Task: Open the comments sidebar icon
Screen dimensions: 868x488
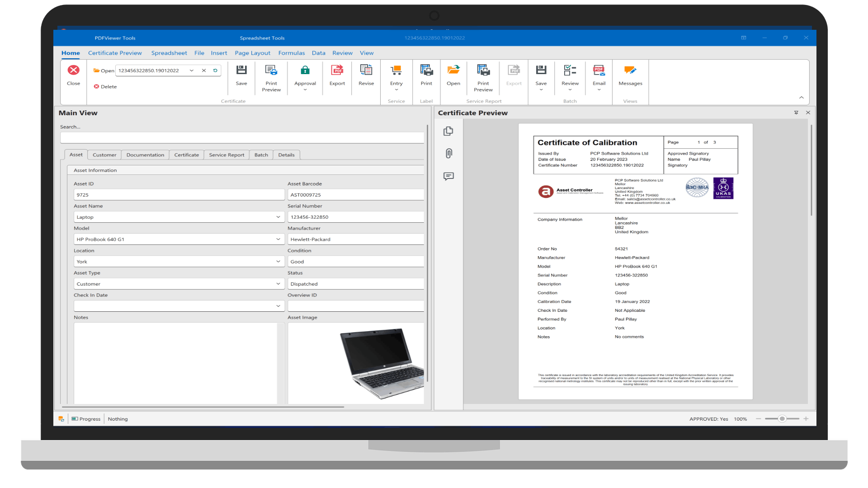Action: (x=448, y=176)
